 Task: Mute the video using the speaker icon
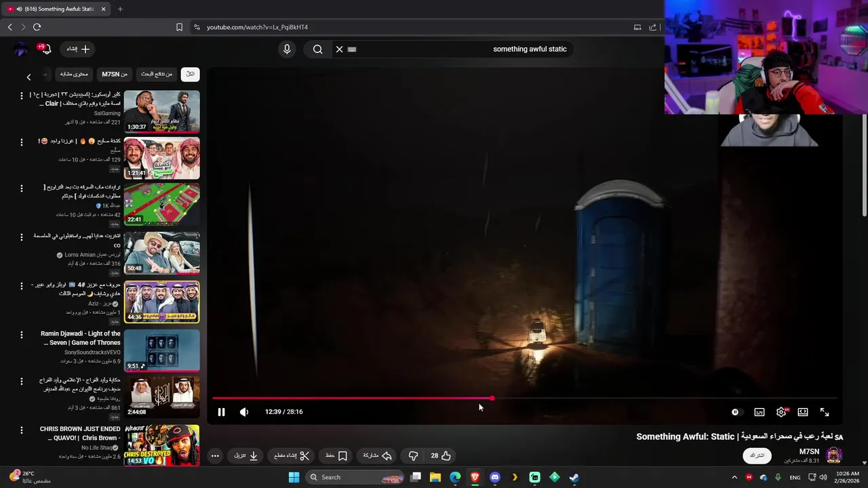tap(244, 412)
